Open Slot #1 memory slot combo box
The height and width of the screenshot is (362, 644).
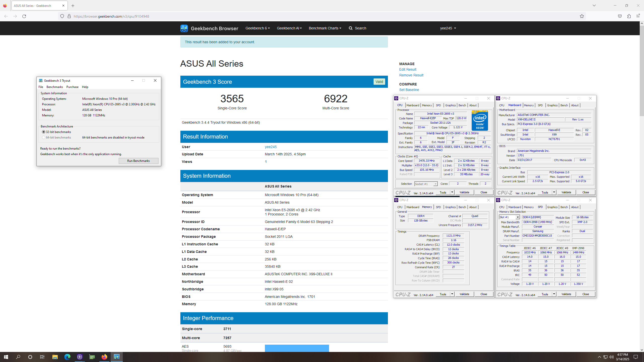point(509,217)
